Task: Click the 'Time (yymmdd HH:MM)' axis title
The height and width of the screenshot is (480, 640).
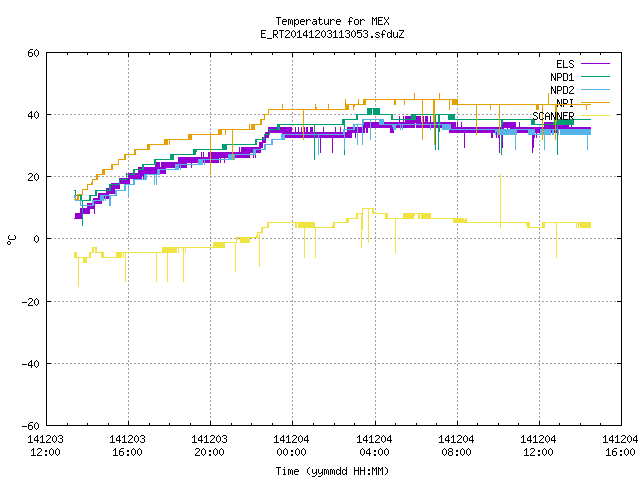Action: (x=332, y=471)
